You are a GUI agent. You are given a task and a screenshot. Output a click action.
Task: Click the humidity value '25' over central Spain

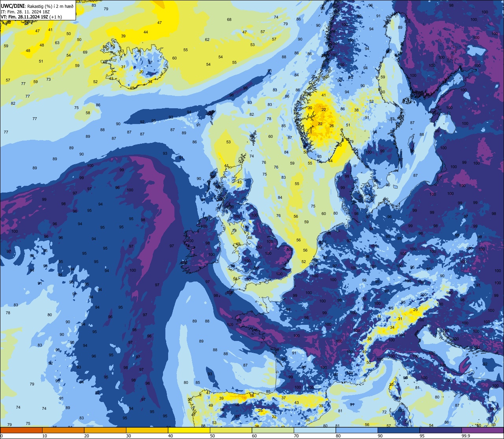(260, 411)
